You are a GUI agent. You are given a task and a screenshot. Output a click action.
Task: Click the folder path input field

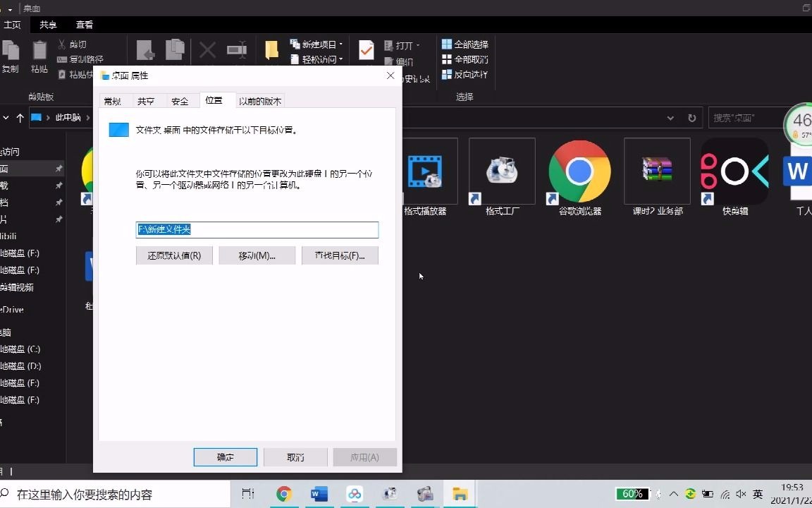[x=257, y=229]
